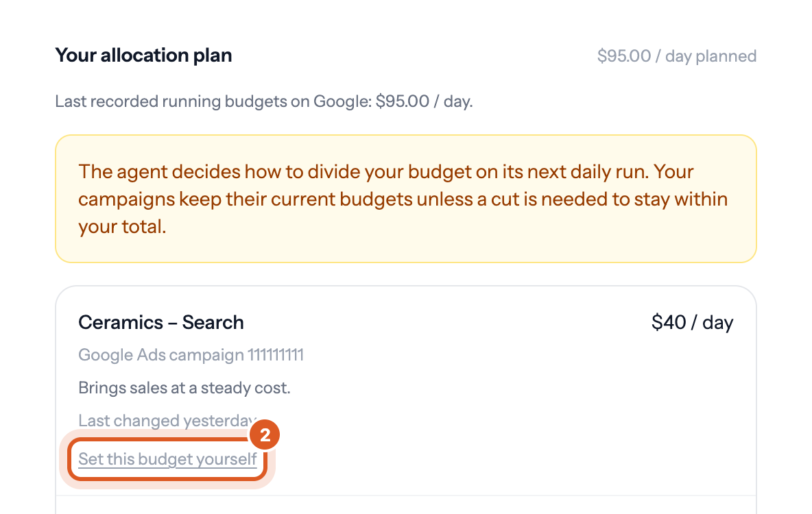Select the 'Last recorded running budgets on Google' line
Image resolution: width=812 pixels, height=514 pixels.
pyautogui.click(x=264, y=101)
